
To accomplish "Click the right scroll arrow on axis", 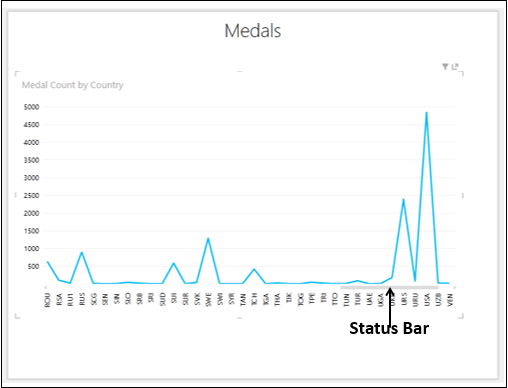I will (x=455, y=287).
